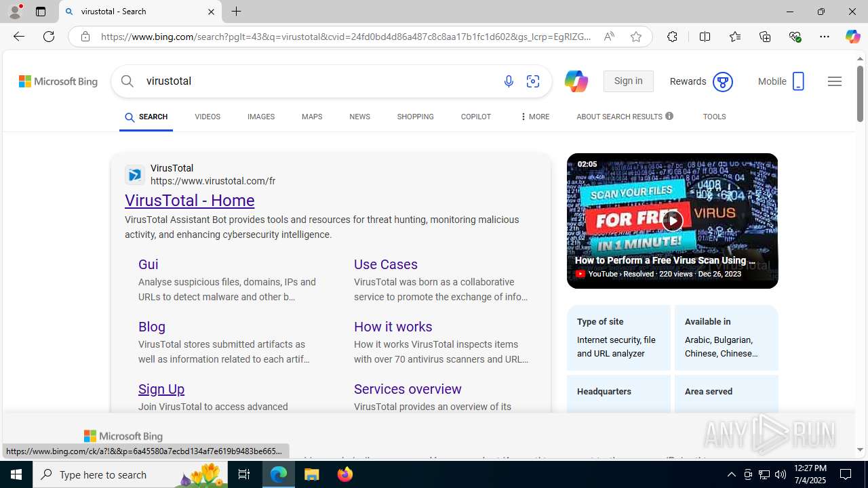The width and height of the screenshot is (868, 488).
Task: Switch to VIDEOS tab
Action: [x=208, y=117]
